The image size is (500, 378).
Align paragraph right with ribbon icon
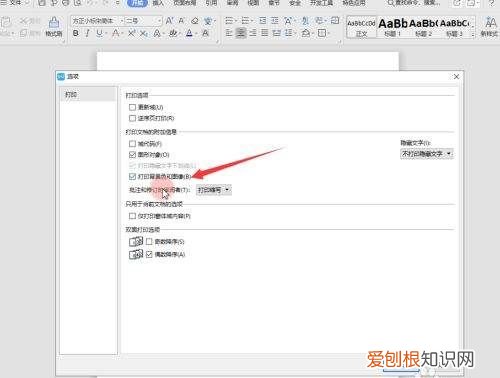253,33
